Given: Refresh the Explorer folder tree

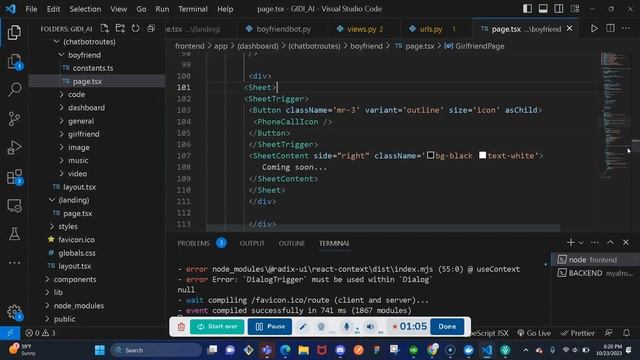Looking at the screenshot, I should pos(135,29).
